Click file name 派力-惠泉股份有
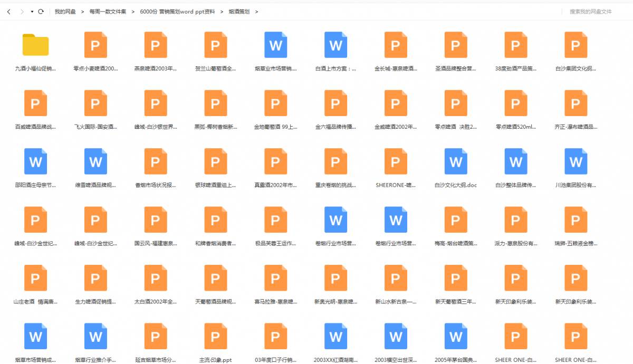The image size is (633, 364). point(516,244)
